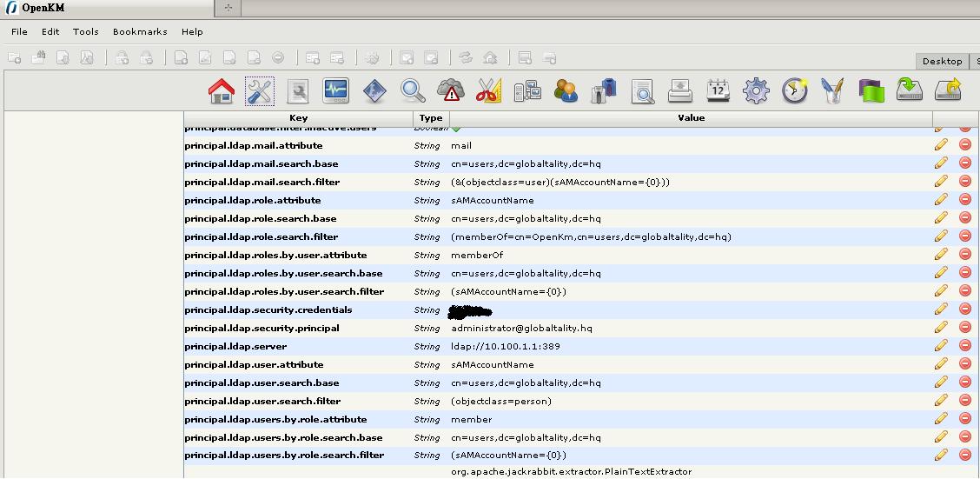This screenshot has height=479, width=980.
Task: Click the yellow arrow export drive icon
Action: (x=948, y=90)
